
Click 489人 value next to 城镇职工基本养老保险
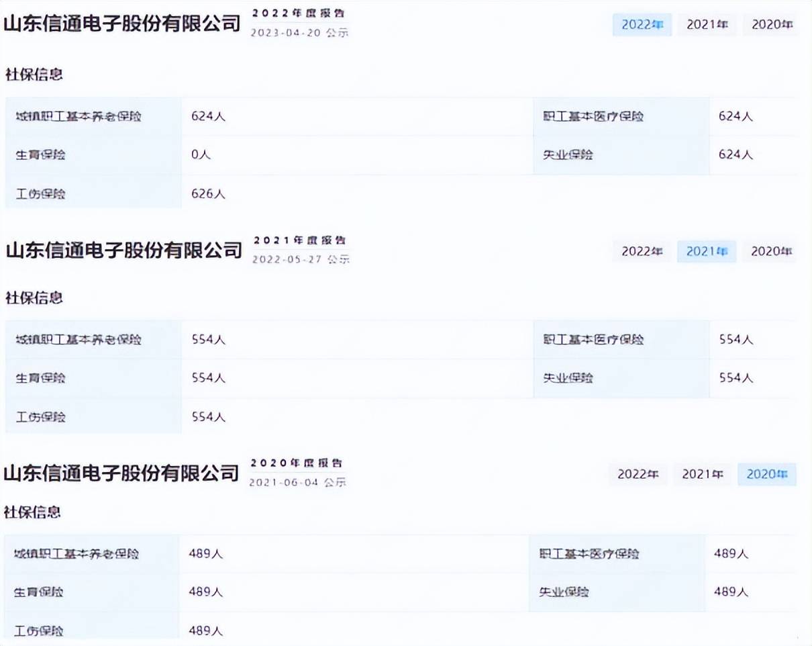coord(205,554)
